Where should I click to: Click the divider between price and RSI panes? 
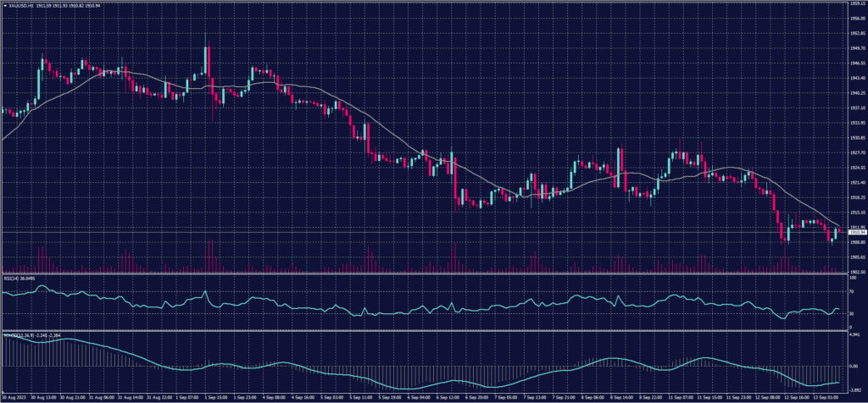point(424,273)
